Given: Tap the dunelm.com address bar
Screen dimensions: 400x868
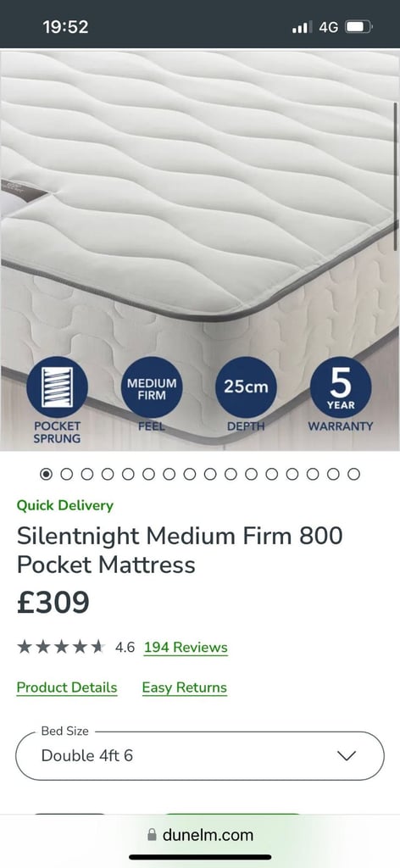Looking at the screenshot, I should click(200, 835).
